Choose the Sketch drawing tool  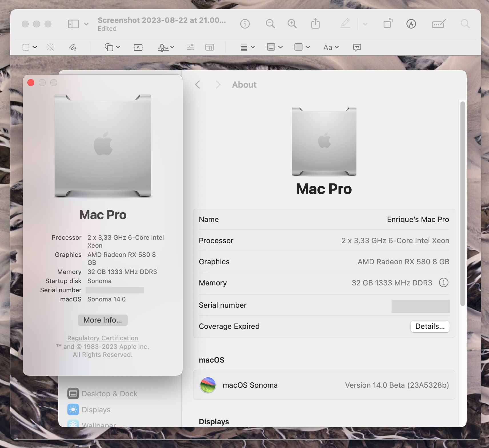tap(73, 47)
